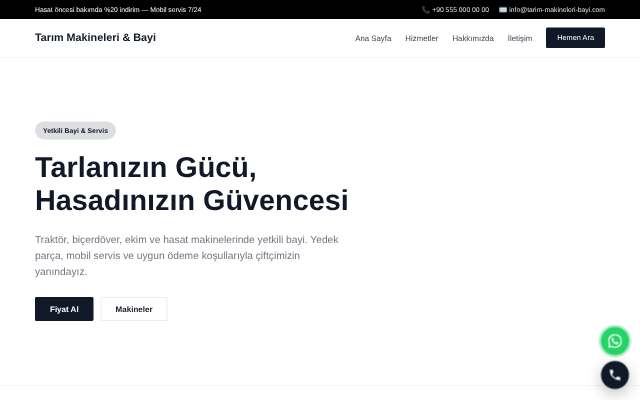
Task: Open WhatsApp chat floating button
Action: pos(615,341)
